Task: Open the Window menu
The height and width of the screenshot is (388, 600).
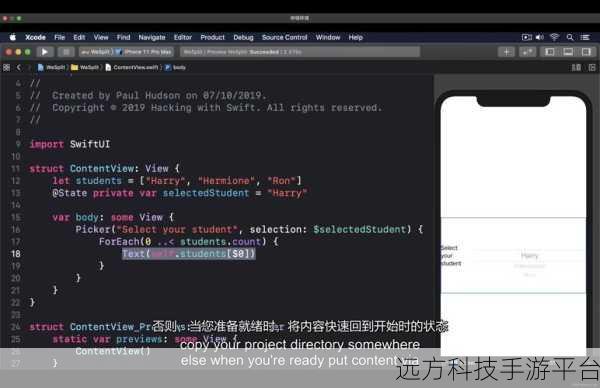Action: point(328,37)
